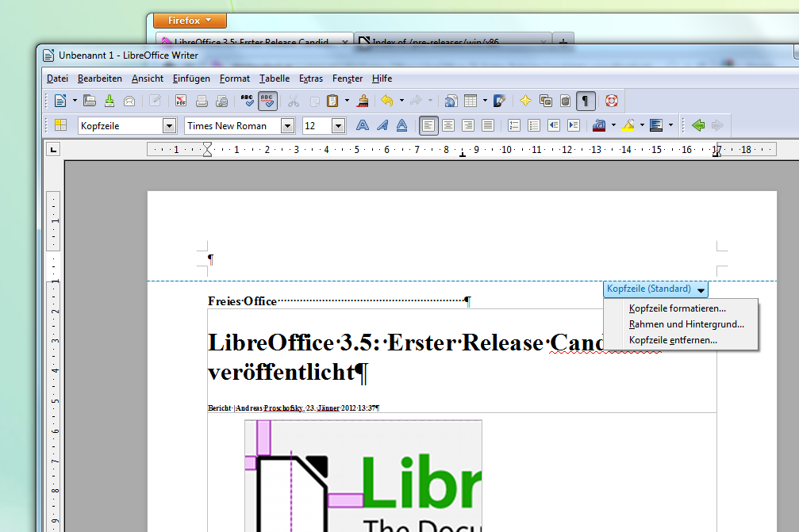Save the document using toolbar icon
This screenshot has height=532, width=799.
(109, 101)
